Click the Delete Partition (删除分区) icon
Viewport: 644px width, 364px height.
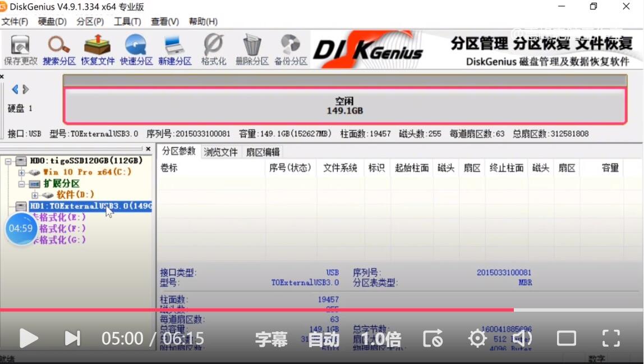tap(252, 50)
